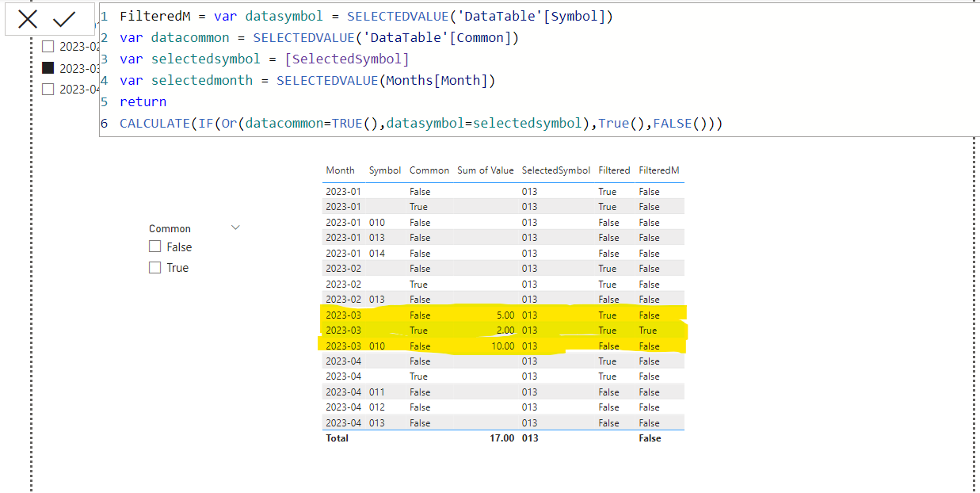Select the 010 symbol cell in 2023-01 row
The width and height of the screenshot is (980, 493).
click(x=377, y=223)
